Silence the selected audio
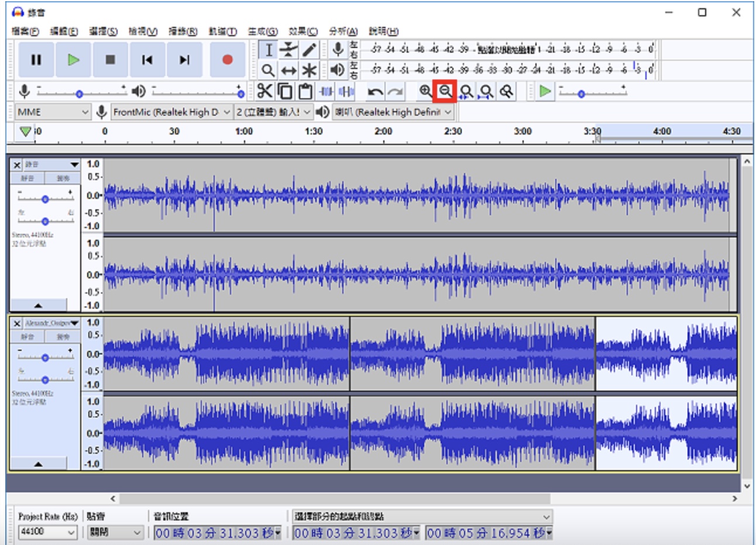The height and width of the screenshot is (545, 756). pos(346,91)
